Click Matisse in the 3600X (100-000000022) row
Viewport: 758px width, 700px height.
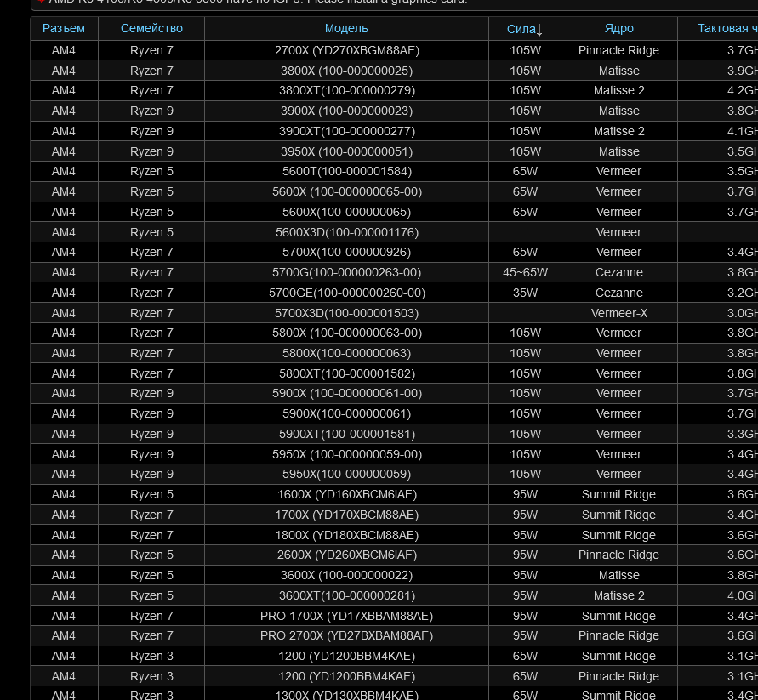[x=618, y=575]
